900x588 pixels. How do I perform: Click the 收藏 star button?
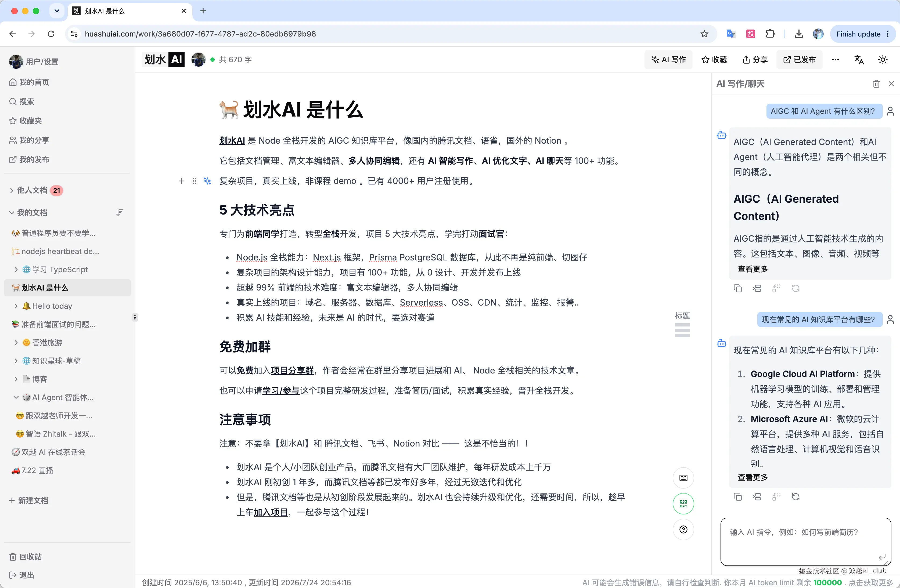[x=714, y=60]
